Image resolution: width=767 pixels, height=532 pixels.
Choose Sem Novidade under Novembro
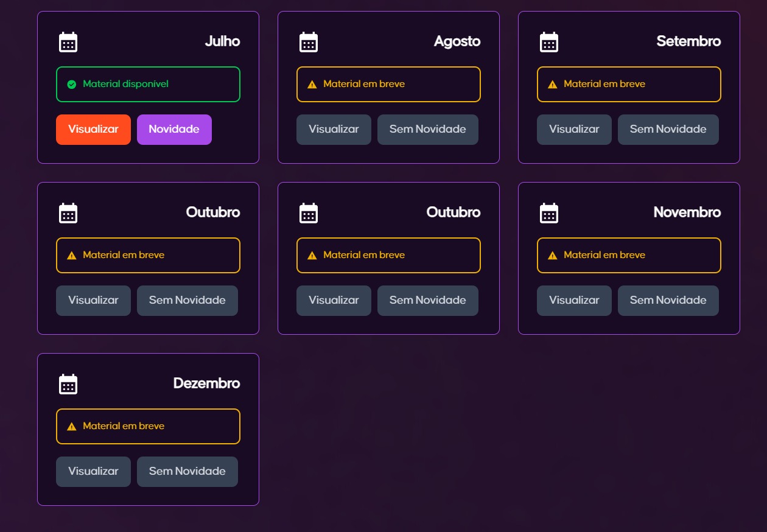668,301
